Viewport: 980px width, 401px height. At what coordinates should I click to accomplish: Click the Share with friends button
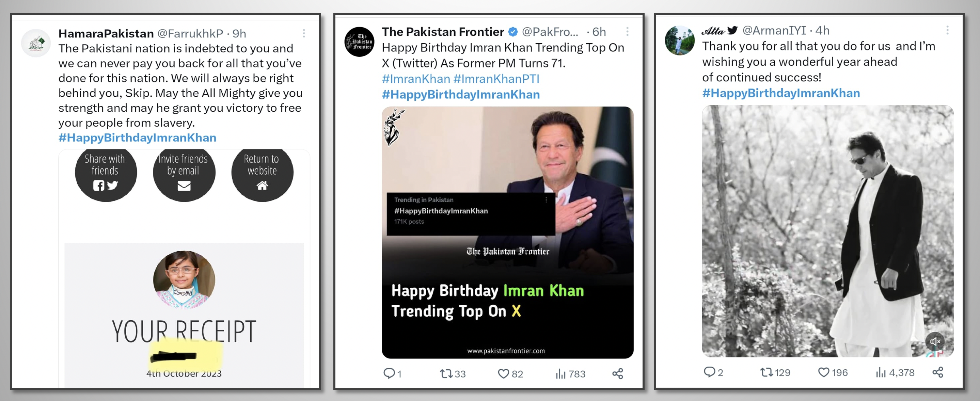[105, 173]
